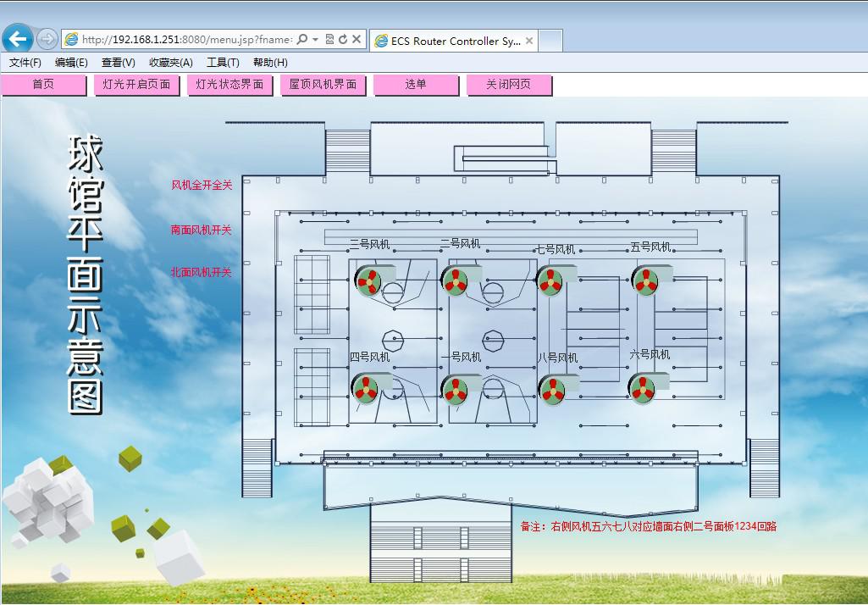The width and height of the screenshot is (868, 605).
Task: Toggle 北面风机开关 north fans switch
Action: 201,273
